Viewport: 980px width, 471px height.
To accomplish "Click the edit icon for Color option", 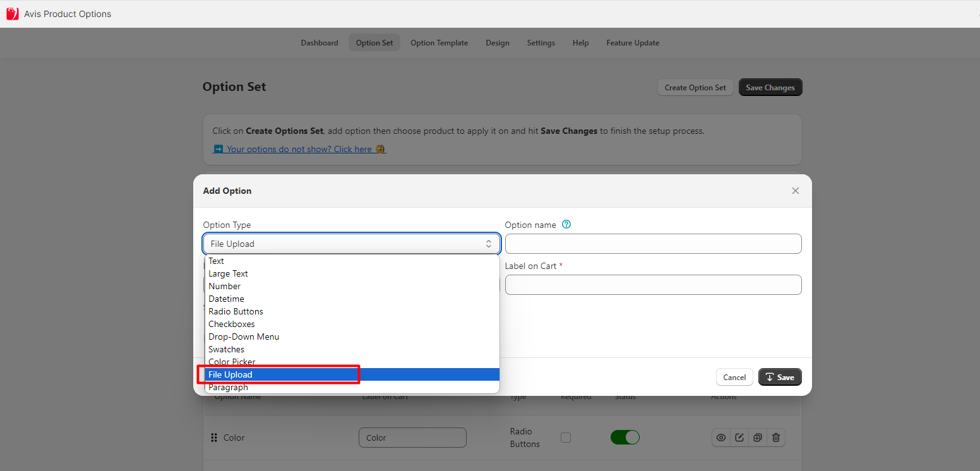I will [x=739, y=438].
